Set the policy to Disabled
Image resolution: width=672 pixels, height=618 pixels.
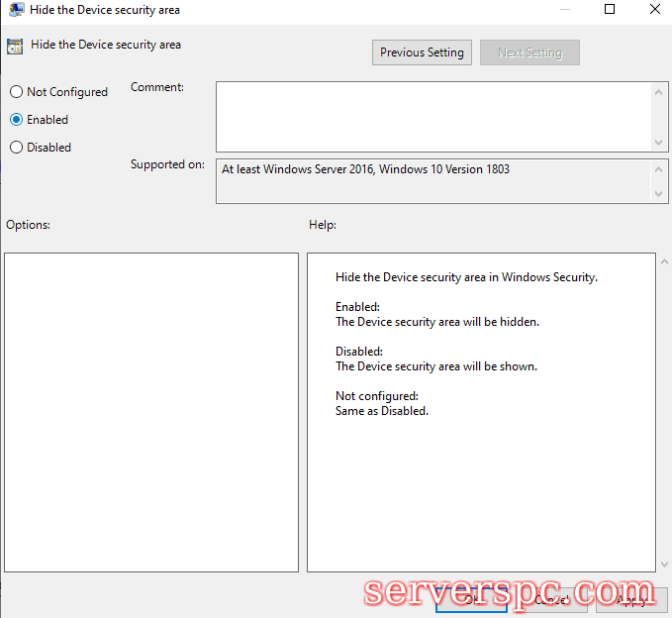click(x=16, y=148)
